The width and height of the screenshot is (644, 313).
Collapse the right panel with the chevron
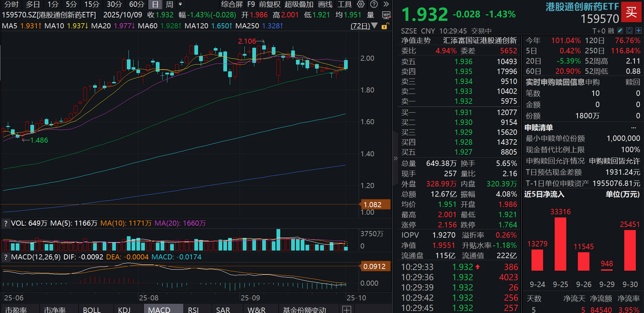click(x=395, y=158)
